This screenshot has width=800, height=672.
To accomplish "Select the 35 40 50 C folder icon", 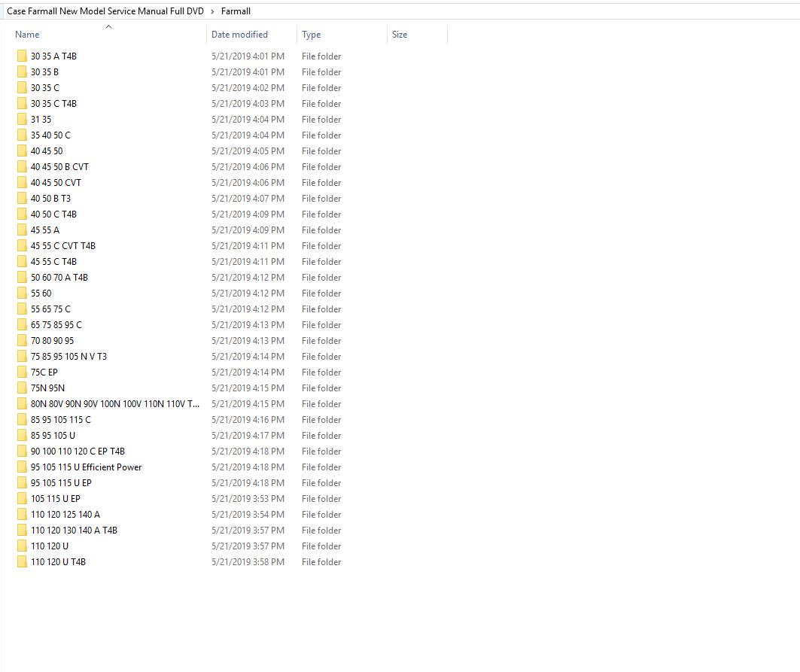I will pyautogui.click(x=21, y=135).
